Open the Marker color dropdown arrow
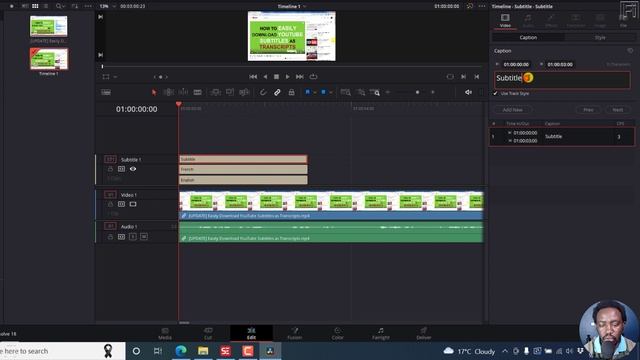The height and width of the screenshot is (360, 640). 331,93
